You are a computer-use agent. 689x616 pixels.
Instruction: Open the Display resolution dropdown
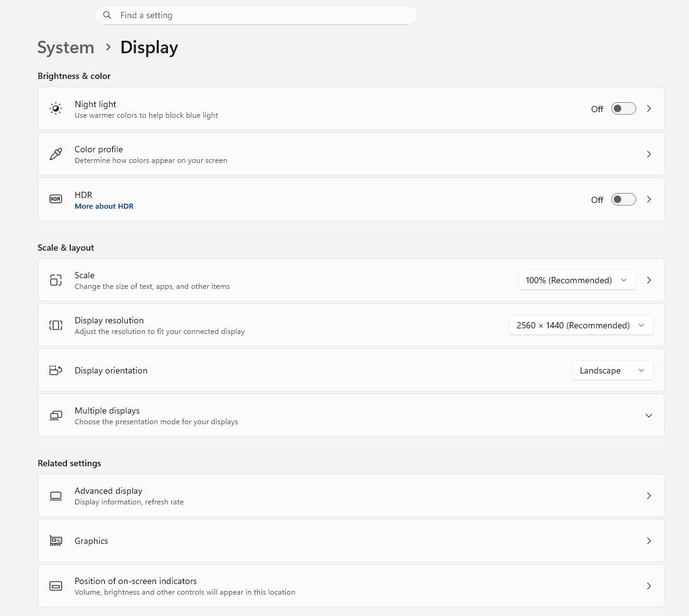(581, 325)
